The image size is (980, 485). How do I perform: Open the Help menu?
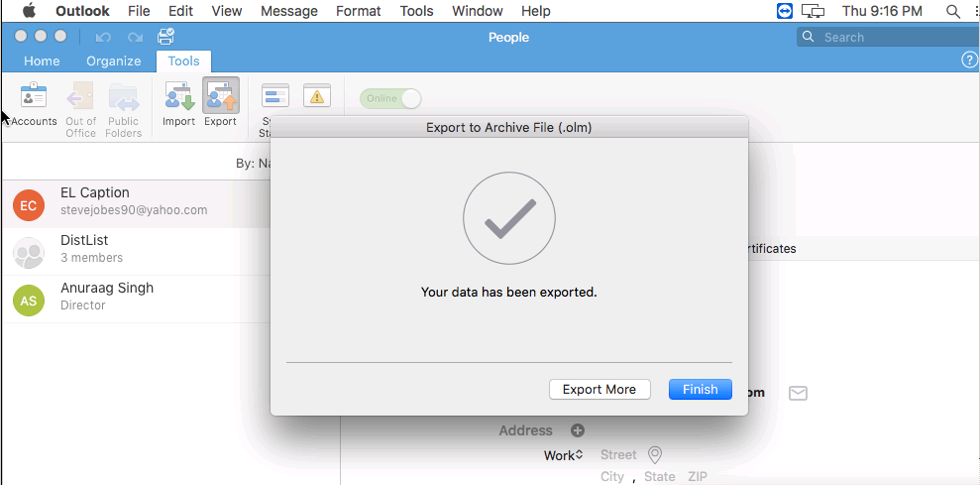(536, 11)
